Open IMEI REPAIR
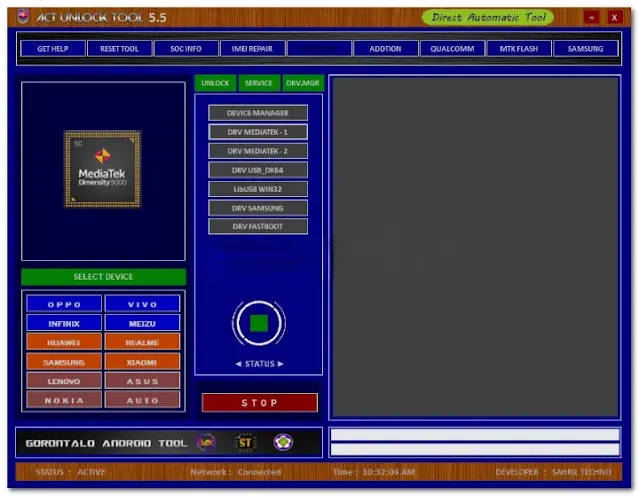This screenshot has width=639, height=496. (x=252, y=49)
